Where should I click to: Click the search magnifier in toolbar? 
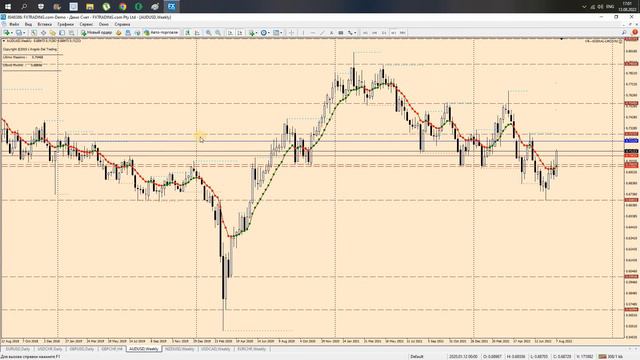click(x=624, y=33)
